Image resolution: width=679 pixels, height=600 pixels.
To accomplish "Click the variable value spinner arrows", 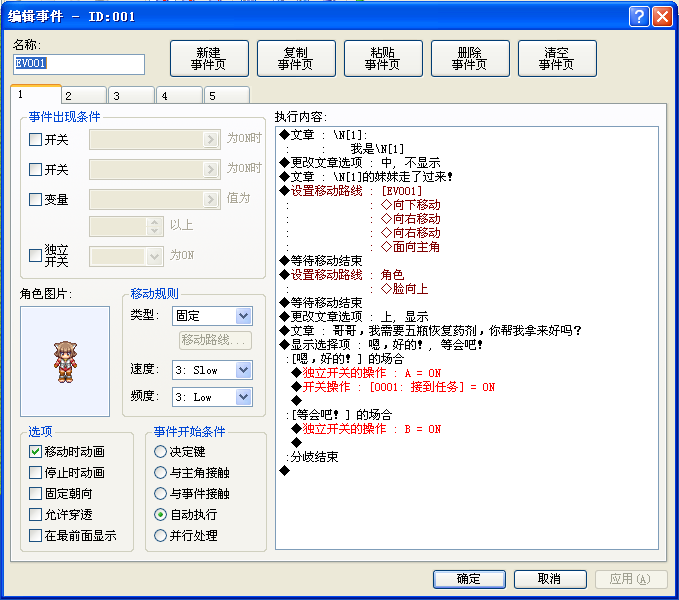I will (x=155, y=226).
